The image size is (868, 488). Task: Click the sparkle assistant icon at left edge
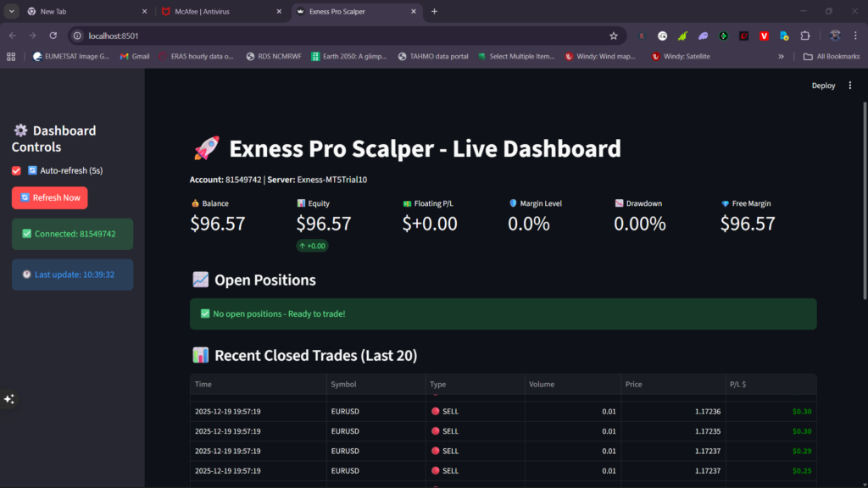click(x=9, y=399)
